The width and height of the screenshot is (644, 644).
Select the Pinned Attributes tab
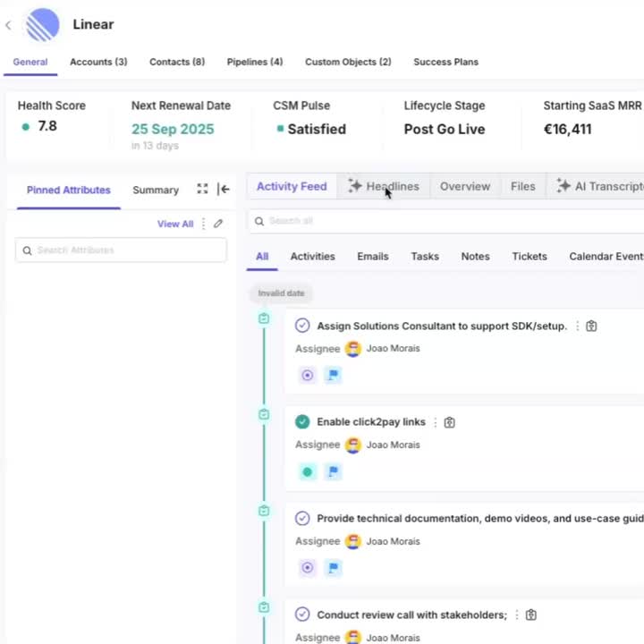tap(69, 191)
